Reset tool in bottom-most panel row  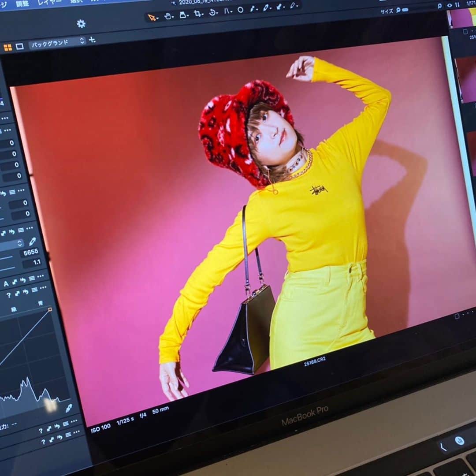tap(60, 437)
